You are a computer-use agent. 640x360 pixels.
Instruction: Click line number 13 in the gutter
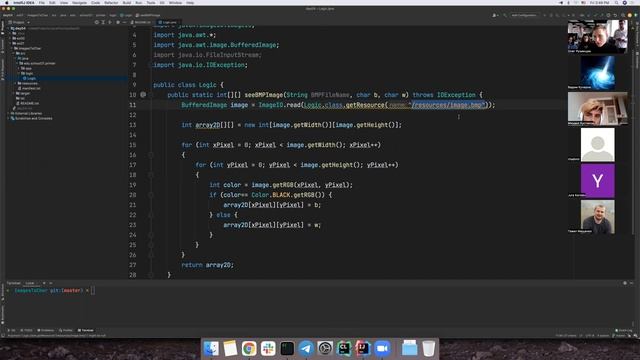[x=133, y=125]
